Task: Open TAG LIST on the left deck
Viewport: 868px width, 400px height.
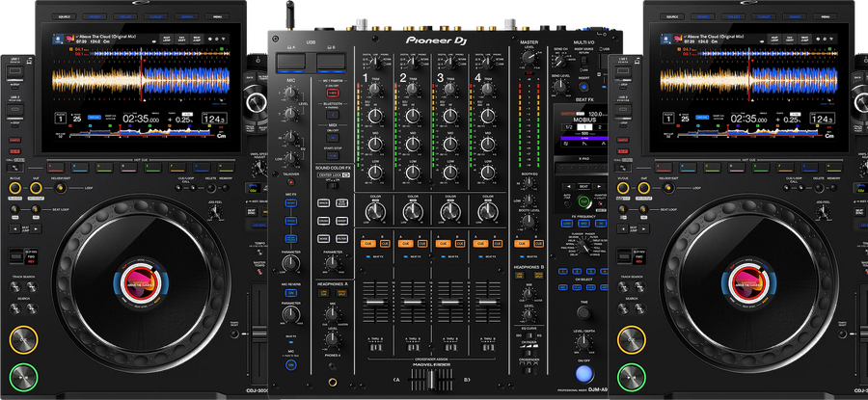Action: pos(125,16)
